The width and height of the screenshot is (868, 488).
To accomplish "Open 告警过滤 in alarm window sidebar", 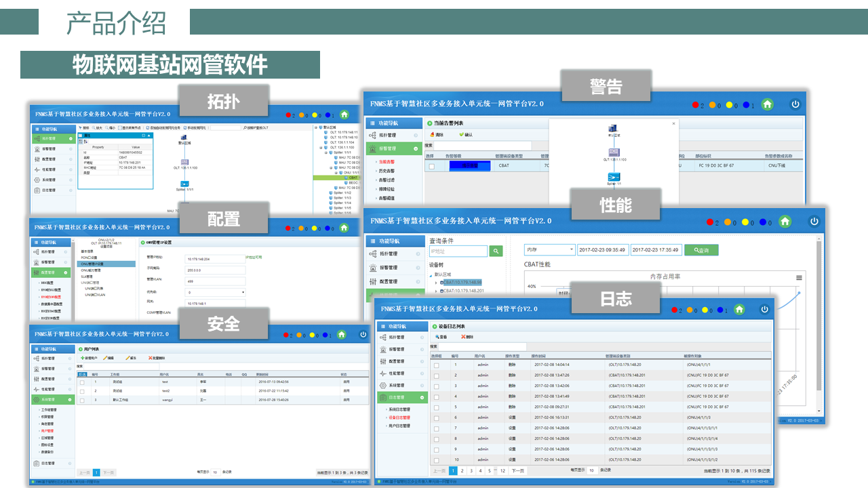I will tap(387, 180).
